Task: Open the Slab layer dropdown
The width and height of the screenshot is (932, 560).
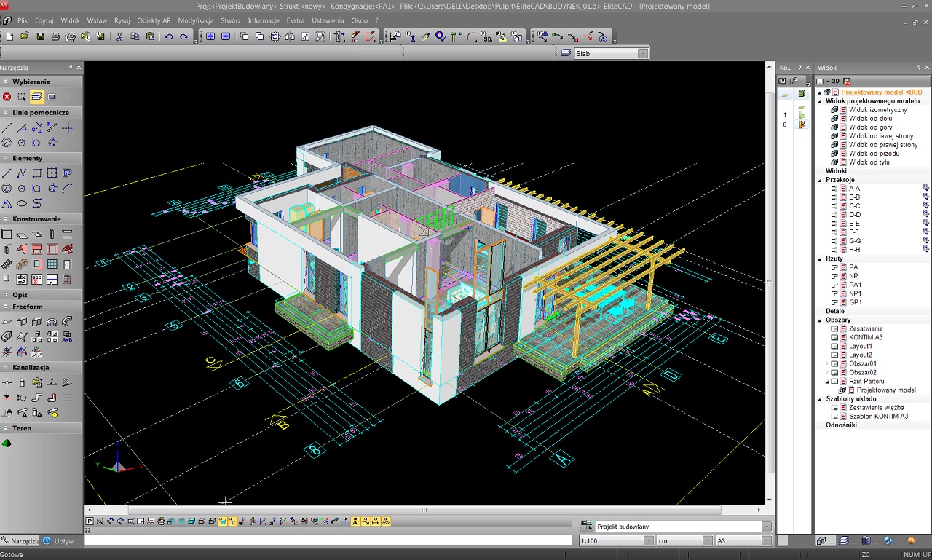Action: tap(642, 53)
